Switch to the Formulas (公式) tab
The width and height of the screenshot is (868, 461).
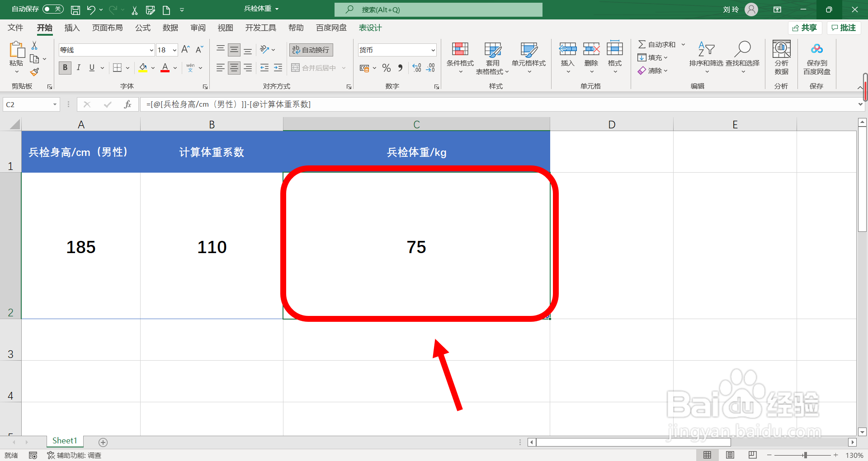[142, 28]
